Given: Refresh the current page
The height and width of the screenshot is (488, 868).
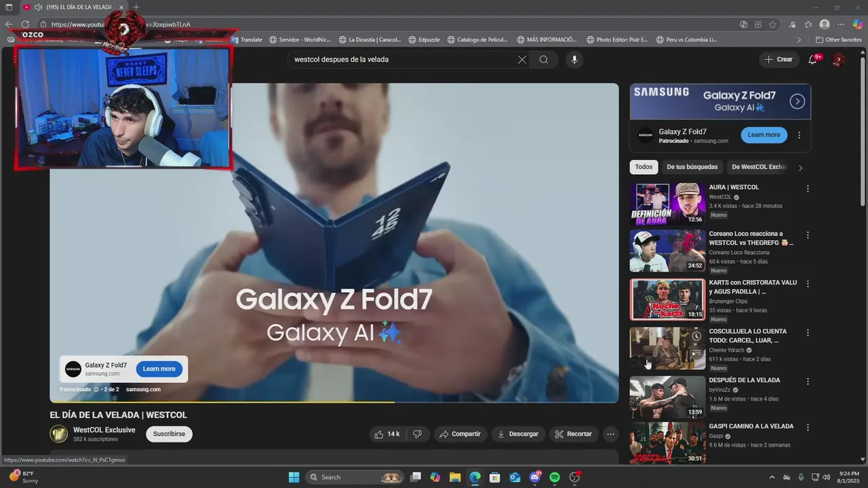Looking at the screenshot, I should 26,24.
